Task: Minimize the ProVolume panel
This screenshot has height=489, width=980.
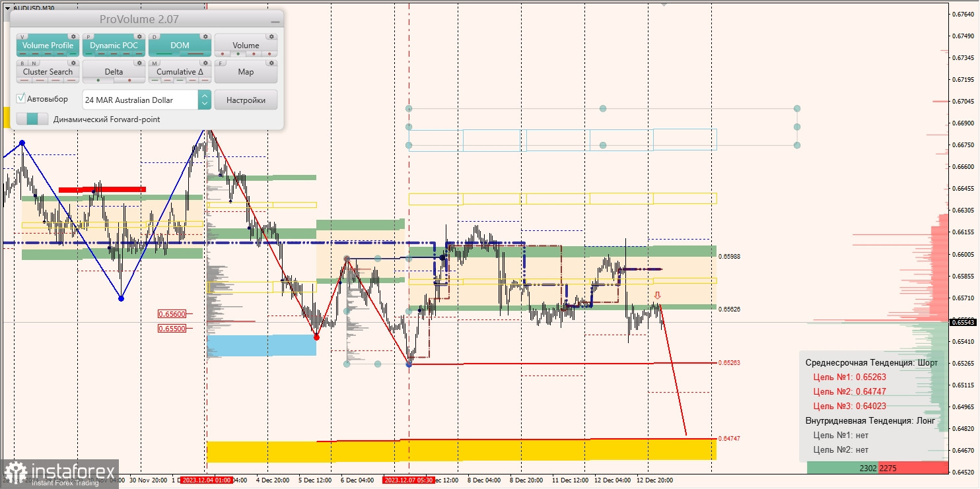Action: pyautogui.click(x=275, y=21)
